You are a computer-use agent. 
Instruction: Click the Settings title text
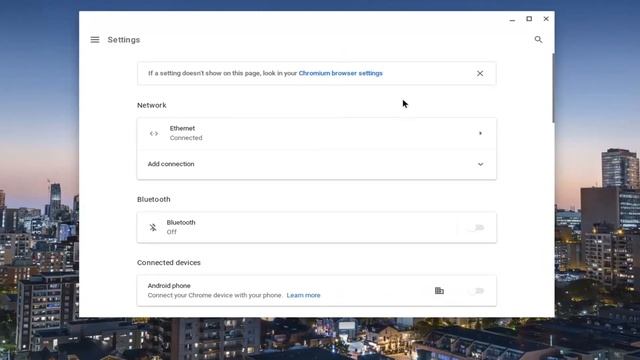(124, 40)
